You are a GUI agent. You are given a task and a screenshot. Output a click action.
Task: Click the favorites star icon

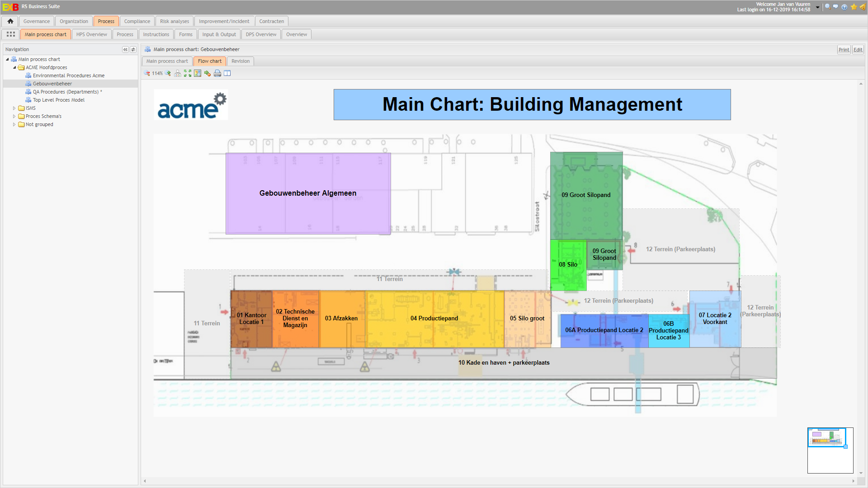click(854, 7)
